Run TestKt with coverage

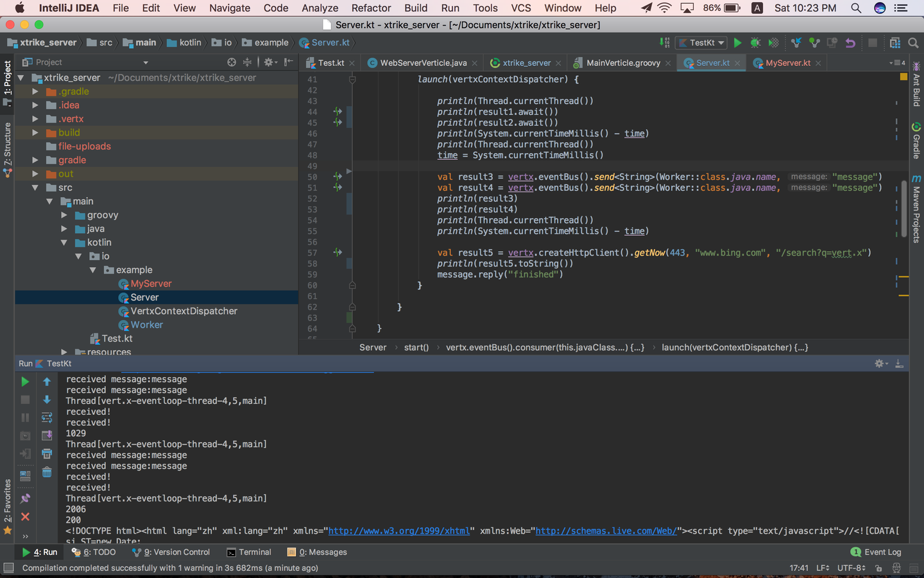click(x=773, y=42)
